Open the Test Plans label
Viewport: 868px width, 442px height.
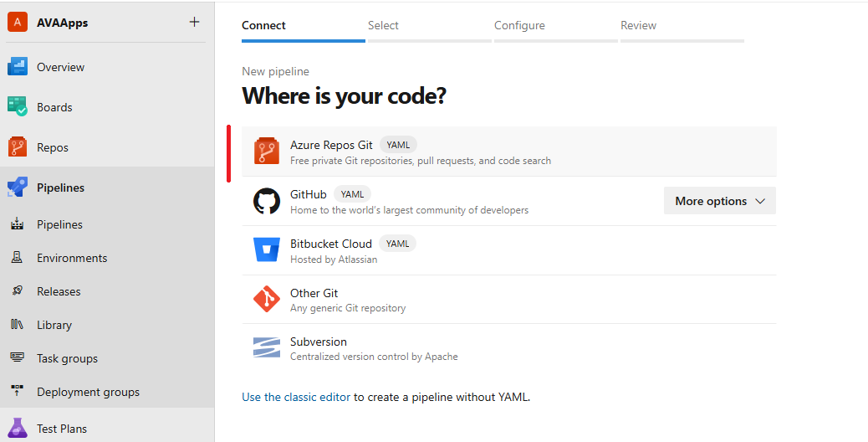point(62,429)
